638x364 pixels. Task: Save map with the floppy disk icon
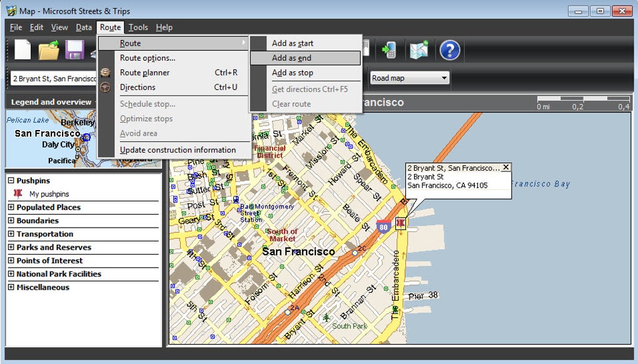click(x=75, y=50)
